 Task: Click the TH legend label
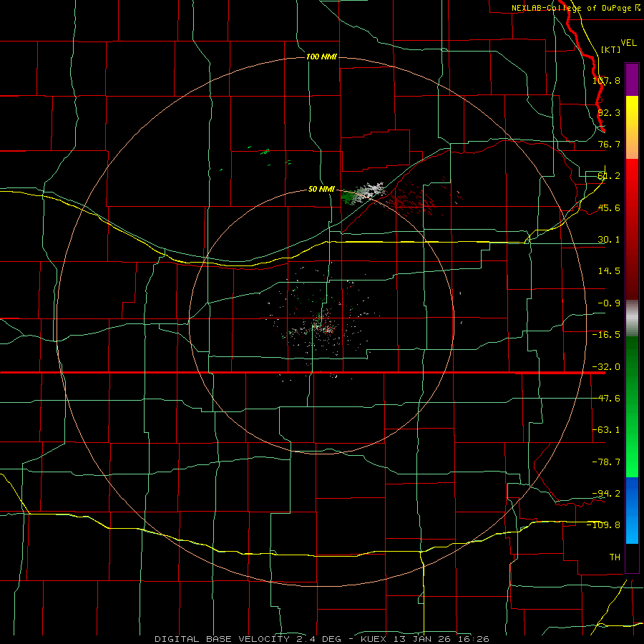point(615,557)
